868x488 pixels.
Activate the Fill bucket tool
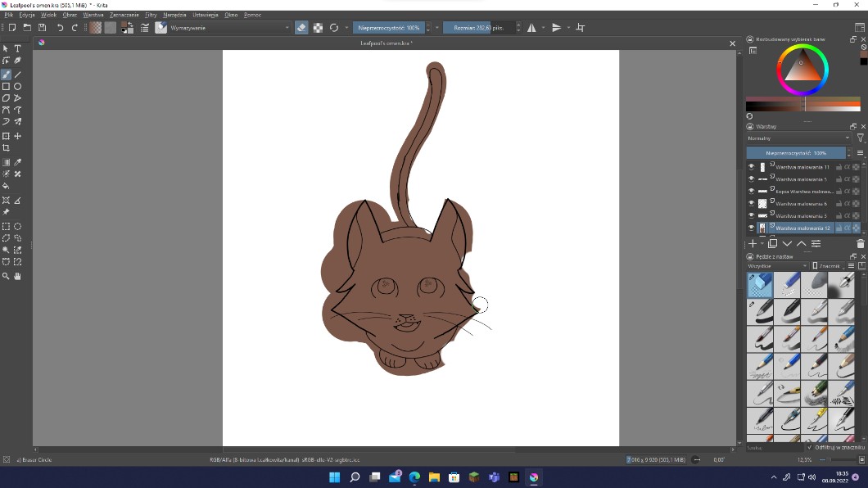[x=6, y=186]
